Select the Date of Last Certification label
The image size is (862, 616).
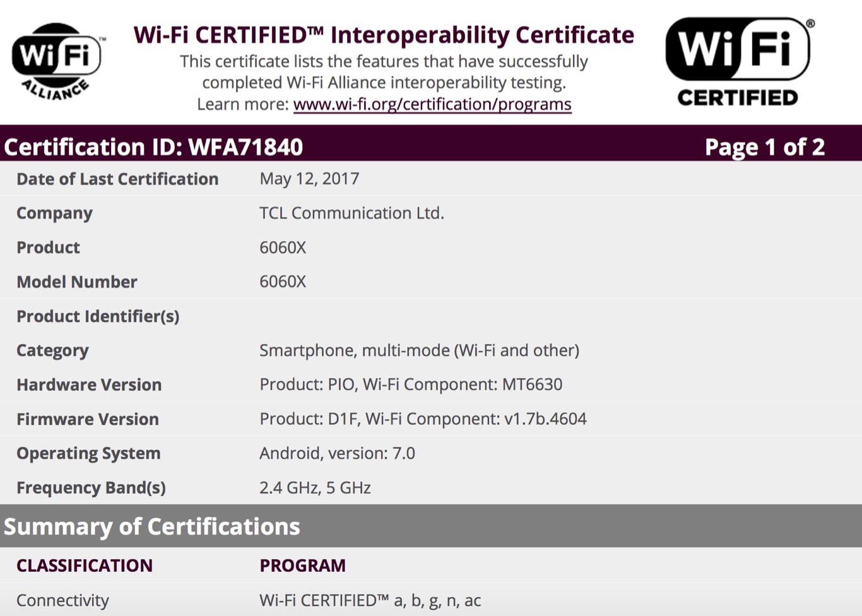click(x=117, y=179)
